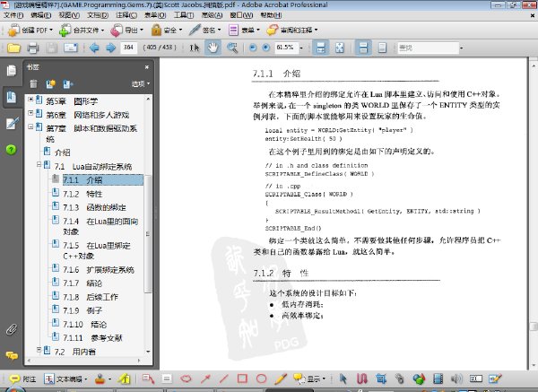
Task: Open 注释(C) menu
Action: [x=126, y=15]
